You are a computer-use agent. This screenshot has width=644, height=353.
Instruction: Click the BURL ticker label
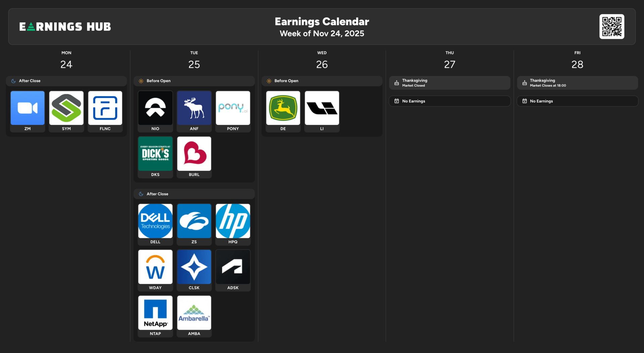coord(194,175)
